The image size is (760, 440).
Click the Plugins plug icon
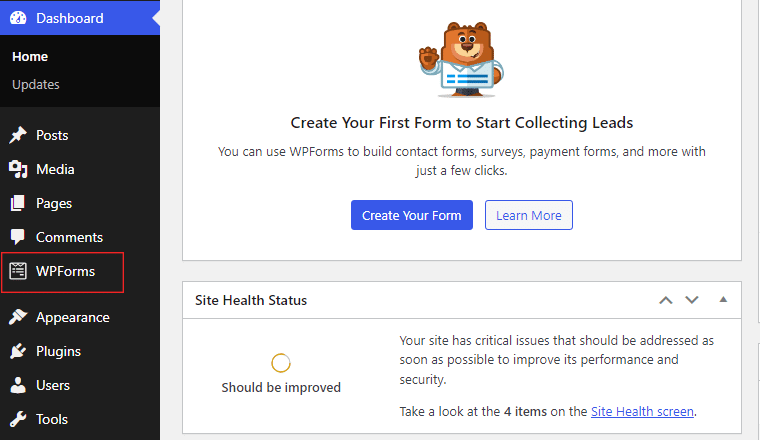point(18,351)
